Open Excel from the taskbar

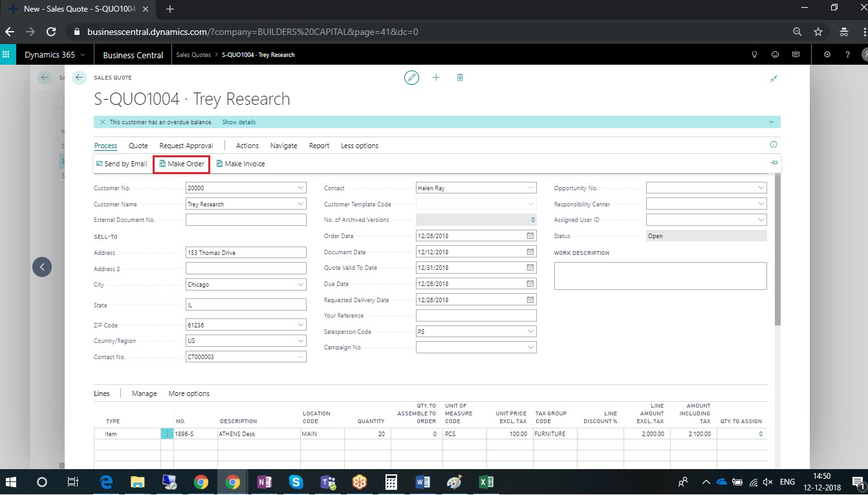tap(486, 482)
